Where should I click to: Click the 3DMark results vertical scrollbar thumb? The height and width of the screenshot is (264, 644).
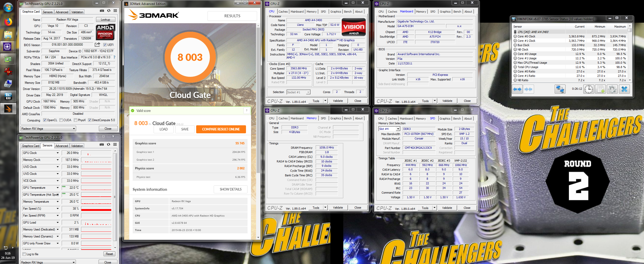point(258,100)
